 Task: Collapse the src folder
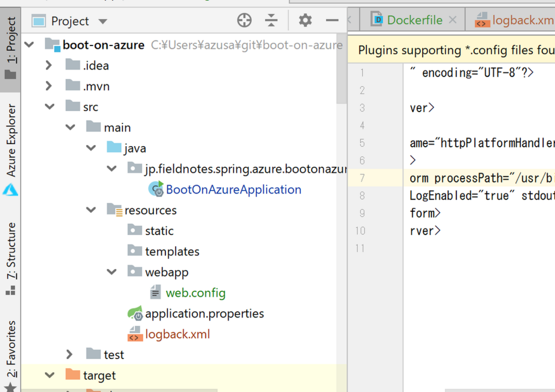50,107
